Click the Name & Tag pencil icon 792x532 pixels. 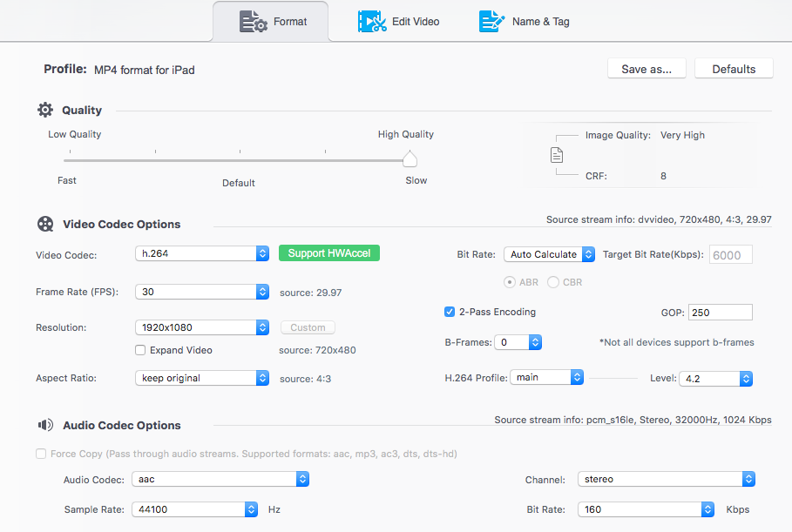click(x=492, y=22)
